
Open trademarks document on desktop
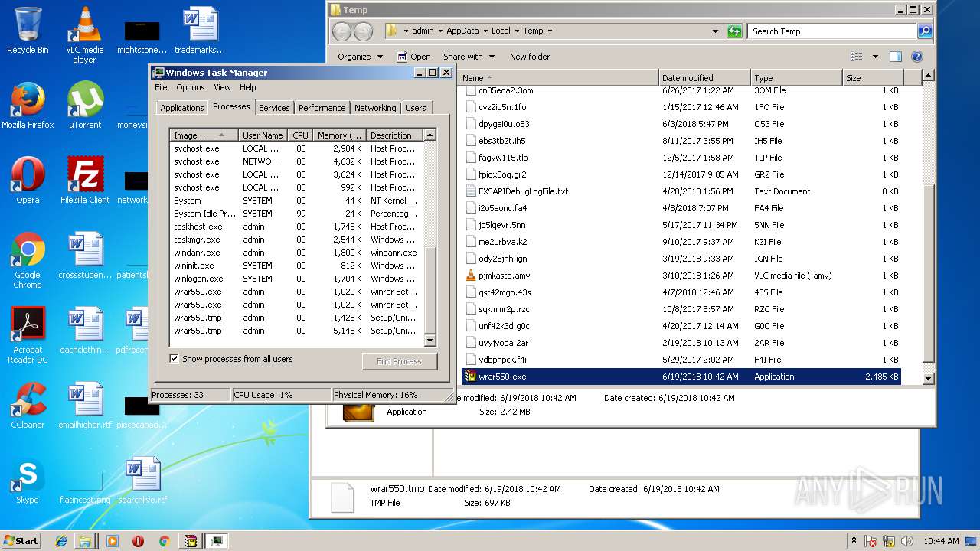point(200,31)
